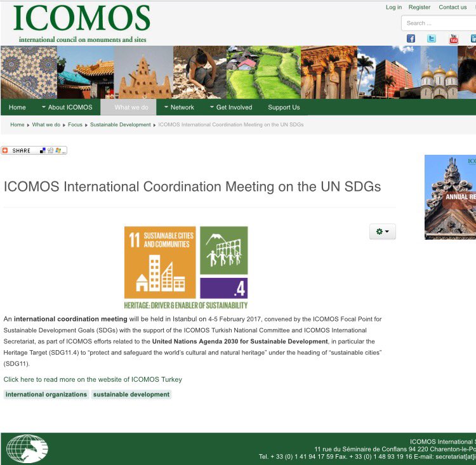The width and height of the screenshot is (476, 465).
Task: Click the Log in link
Action: click(393, 7)
